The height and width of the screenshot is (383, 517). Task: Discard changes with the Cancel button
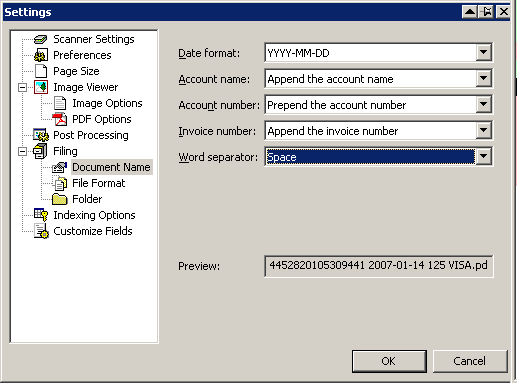coord(470,361)
